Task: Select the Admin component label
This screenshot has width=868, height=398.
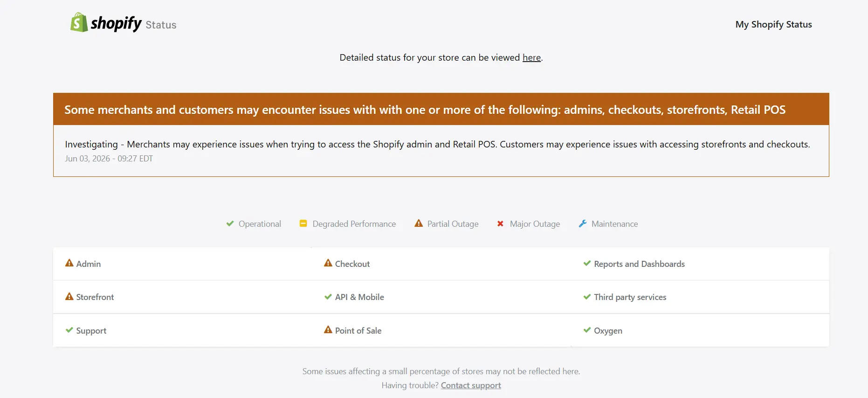Action: pos(89,264)
